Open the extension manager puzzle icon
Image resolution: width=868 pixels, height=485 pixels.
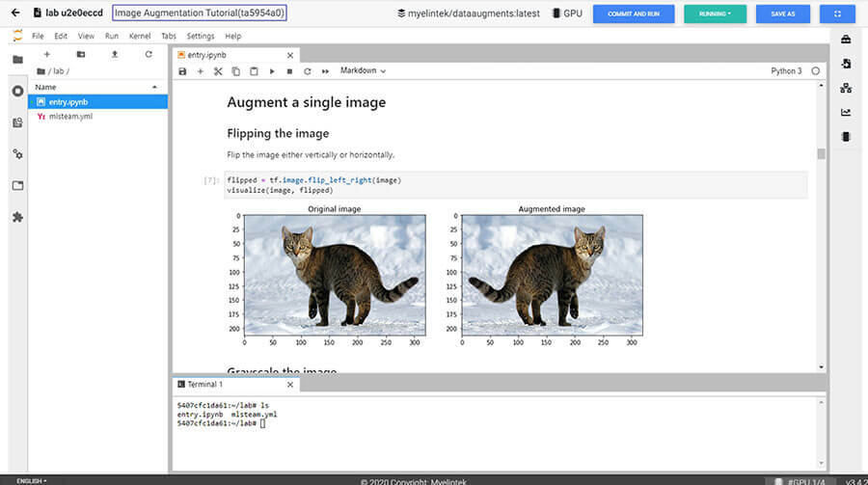coord(17,217)
